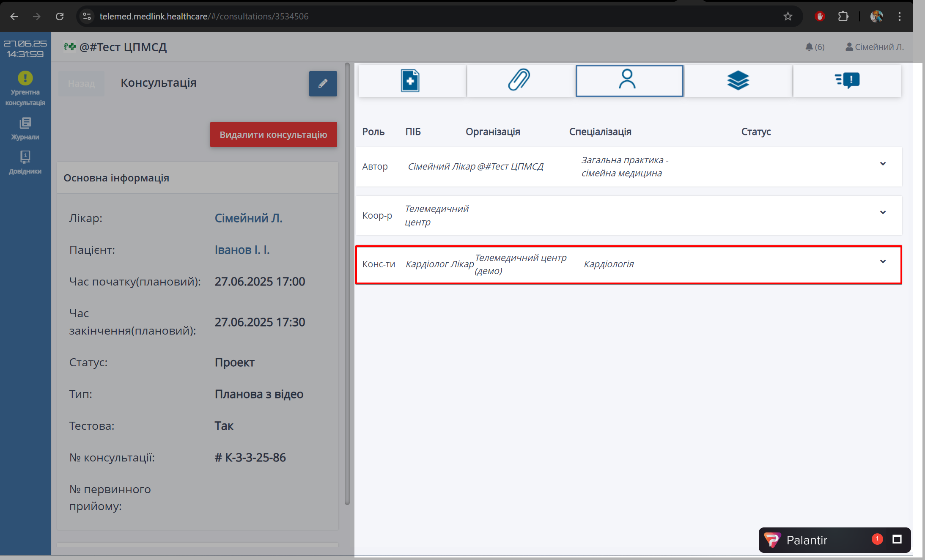Open doctor link Сімейний Л.

pos(248,218)
